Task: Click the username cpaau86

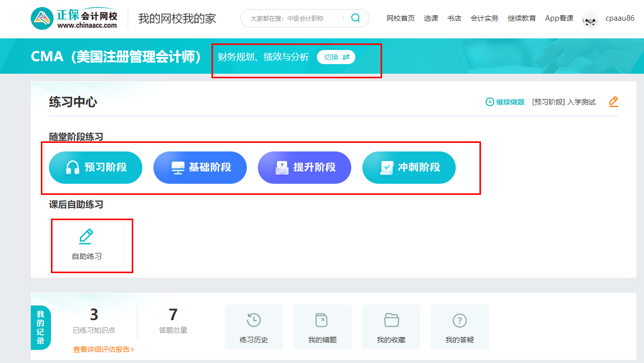Action: pos(620,18)
